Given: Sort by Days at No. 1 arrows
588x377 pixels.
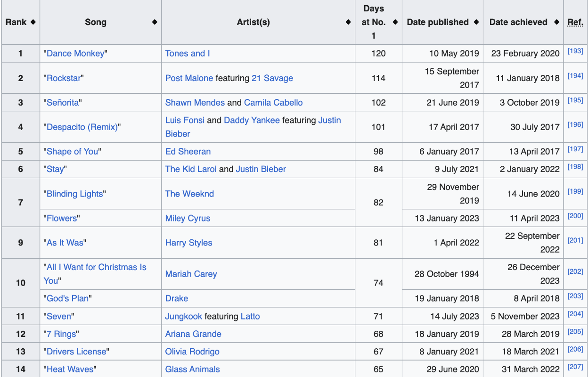Looking at the screenshot, I should pos(395,22).
